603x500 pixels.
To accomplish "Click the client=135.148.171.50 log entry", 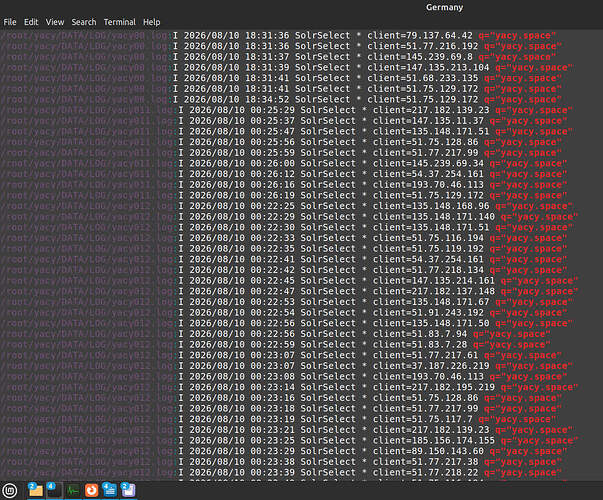I will [x=431, y=323].
